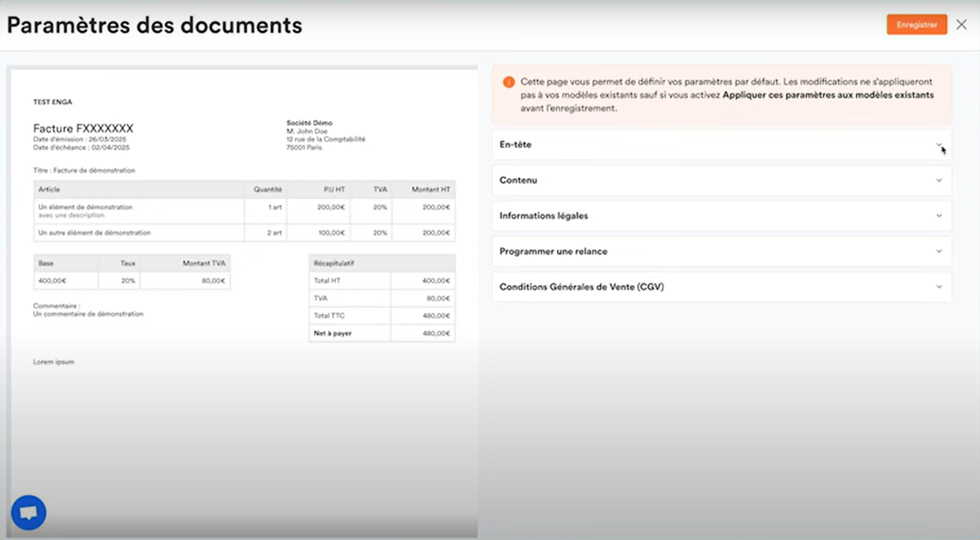Expand the En-tête section chevron
Viewport: 980px width, 540px height.
[x=939, y=145]
